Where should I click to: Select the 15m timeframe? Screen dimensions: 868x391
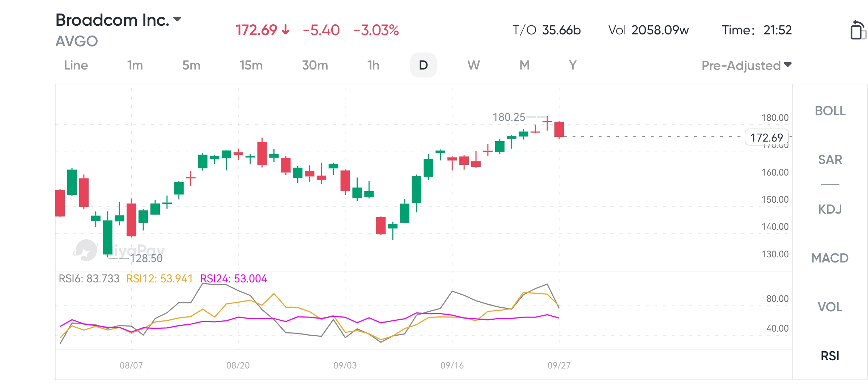pos(251,65)
